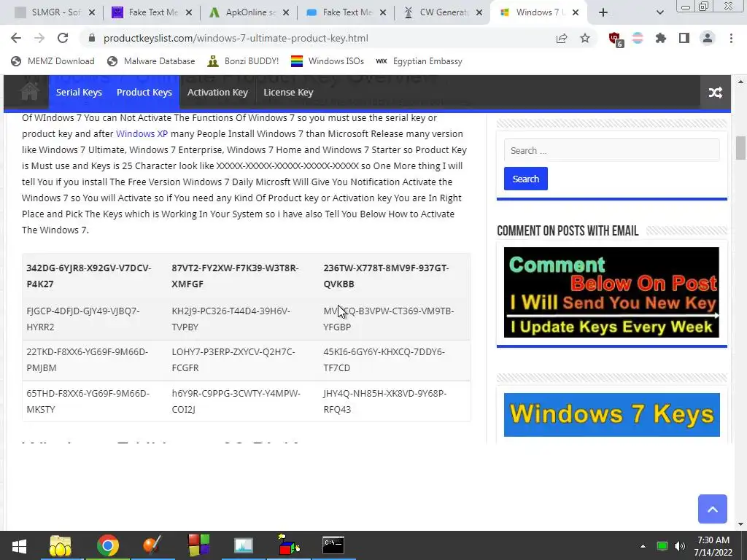Open the MEMZ Download bookmark

tap(53, 61)
